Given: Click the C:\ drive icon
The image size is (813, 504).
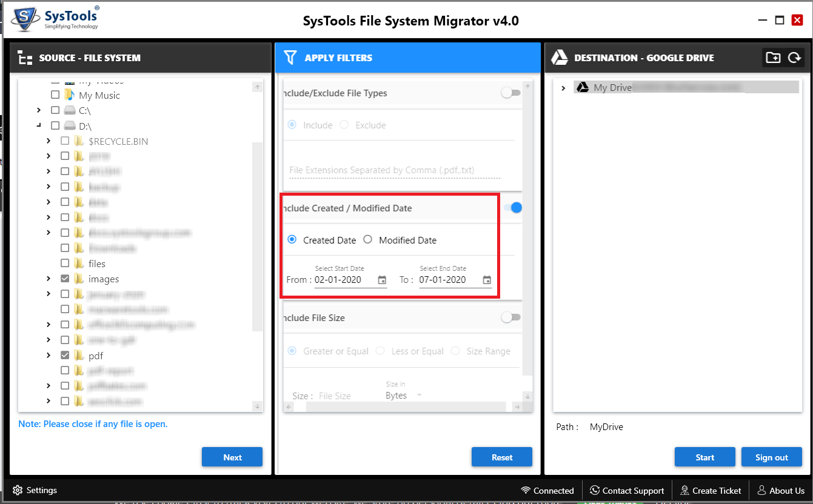Looking at the screenshot, I should coord(70,110).
